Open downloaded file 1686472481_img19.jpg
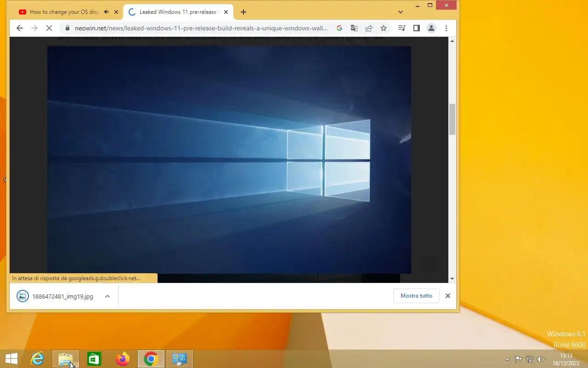This screenshot has height=368, width=588. click(55, 296)
